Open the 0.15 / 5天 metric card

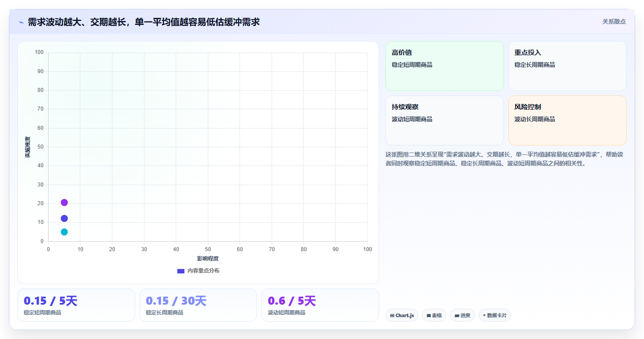pos(76,305)
